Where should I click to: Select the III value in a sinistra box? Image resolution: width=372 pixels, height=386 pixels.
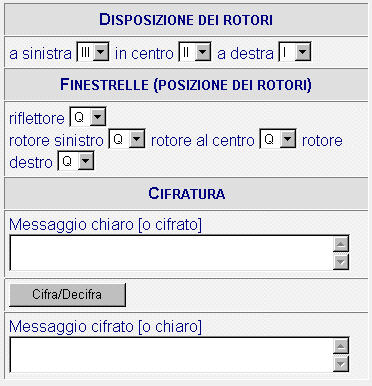click(x=85, y=52)
